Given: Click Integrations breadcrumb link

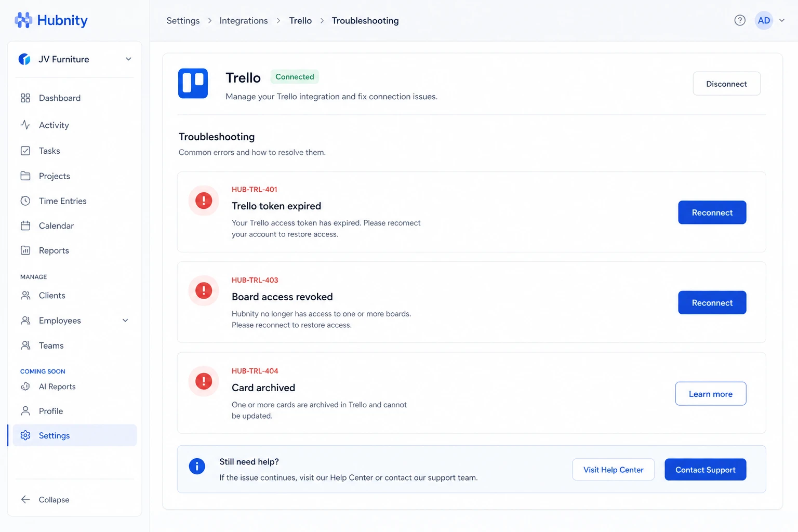Looking at the screenshot, I should tap(244, 21).
